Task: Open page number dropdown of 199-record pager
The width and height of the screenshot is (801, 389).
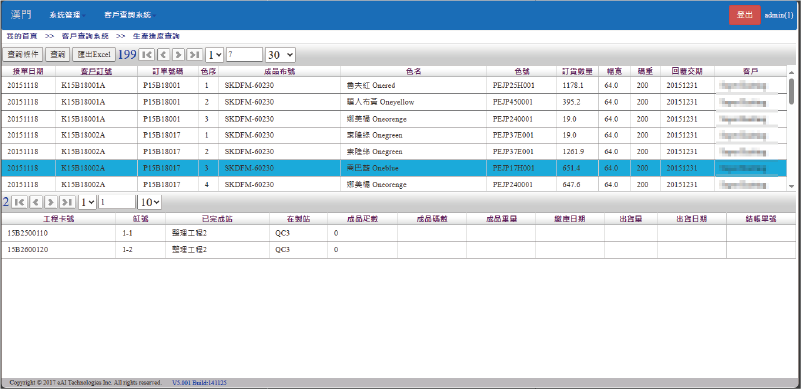Action: tap(215, 55)
